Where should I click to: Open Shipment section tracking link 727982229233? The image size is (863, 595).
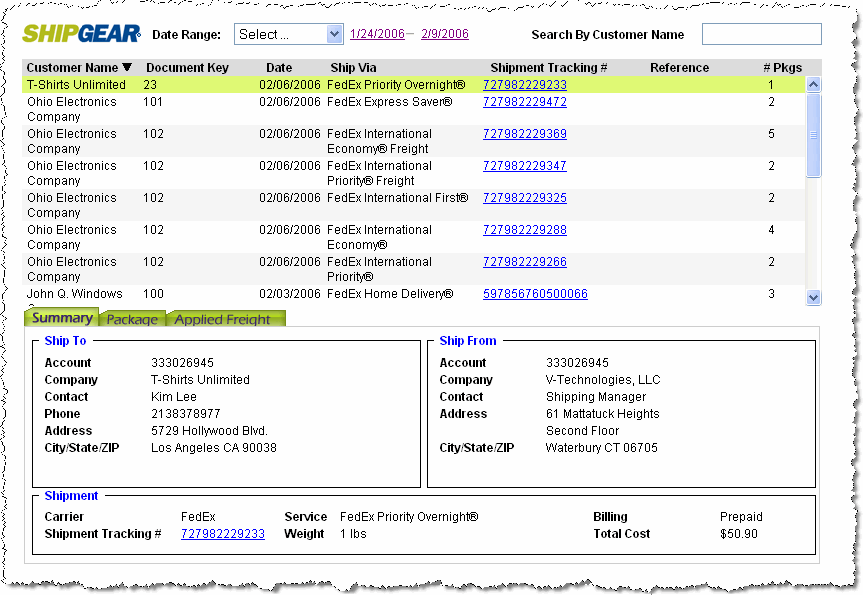tap(223, 534)
